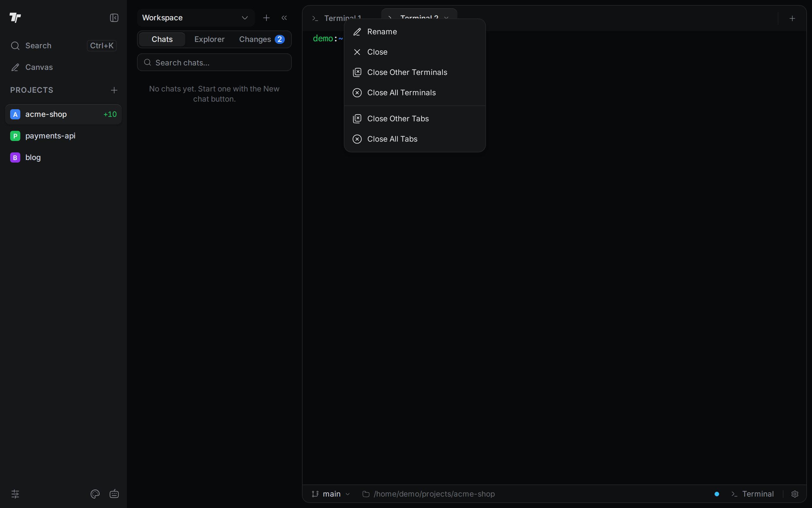Click the acme-shop letter A badge
812x508 pixels.
tap(15, 114)
